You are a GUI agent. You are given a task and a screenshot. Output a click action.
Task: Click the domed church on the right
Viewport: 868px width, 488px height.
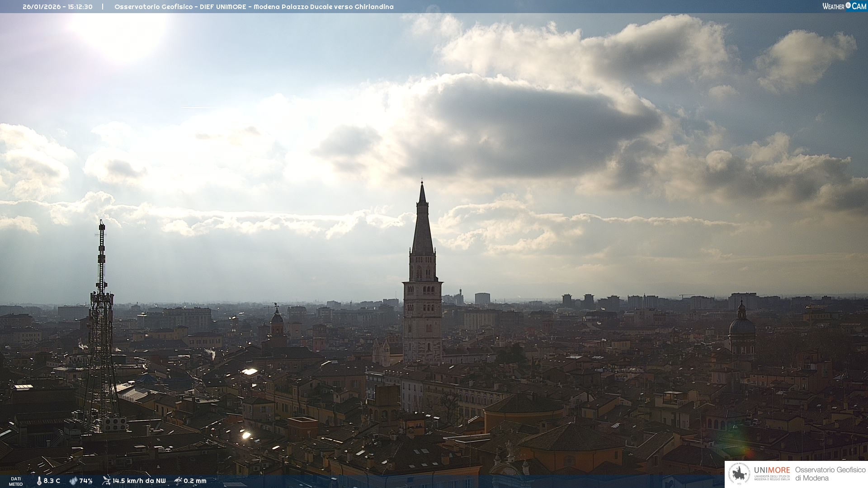tap(741, 328)
